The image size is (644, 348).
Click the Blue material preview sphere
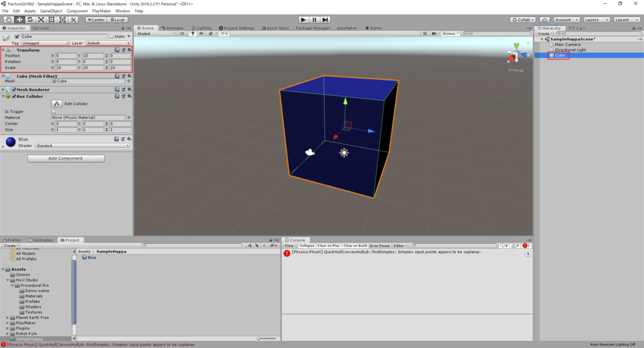[x=11, y=142]
